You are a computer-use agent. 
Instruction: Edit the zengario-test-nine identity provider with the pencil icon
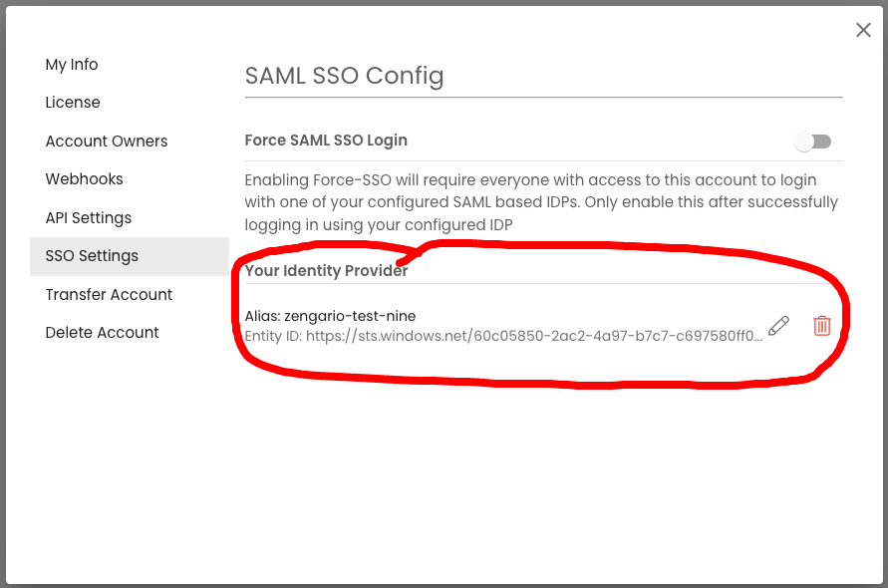pyautogui.click(x=778, y=326)
